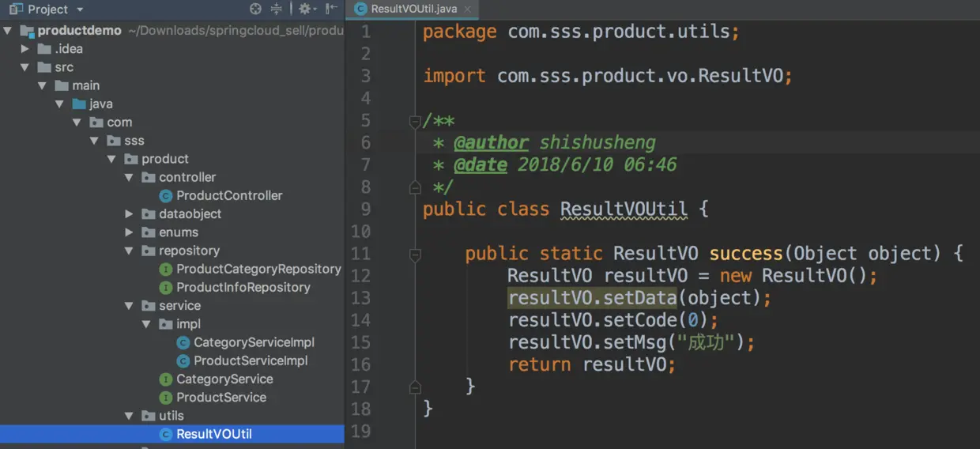Click the ProductServiceImpl class icon
980x449 pixels.
click(x=183, y=360)
